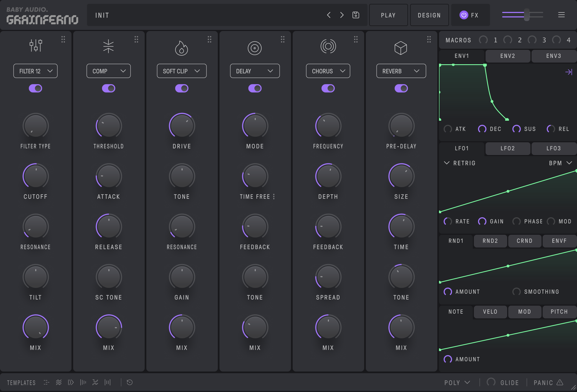577x392 pixels.
Task: Toggle the FX power button
Action: 464,15
